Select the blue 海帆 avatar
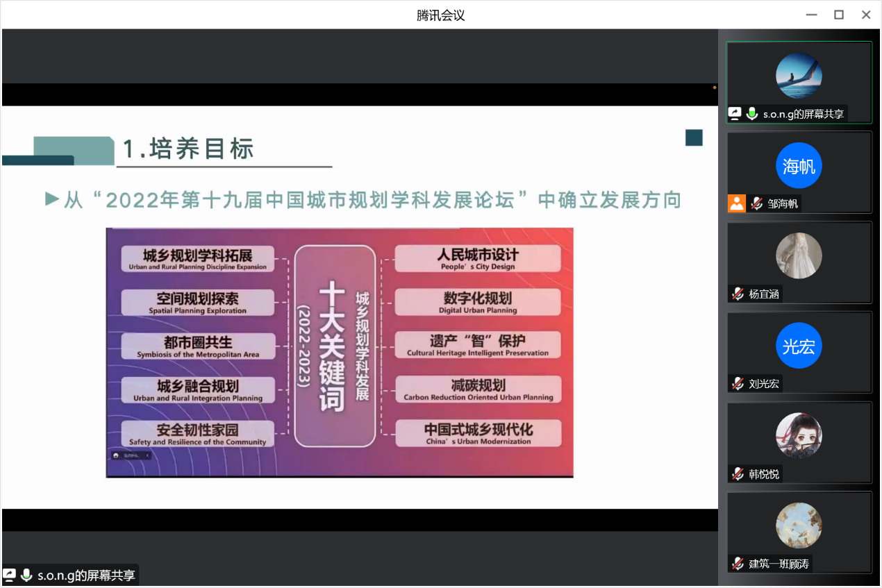The height and width of the screenshot is (588, 882). (x=799, y=166)
